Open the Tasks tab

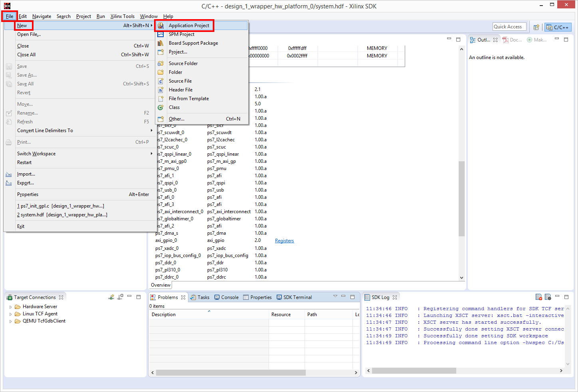[200, 297]
